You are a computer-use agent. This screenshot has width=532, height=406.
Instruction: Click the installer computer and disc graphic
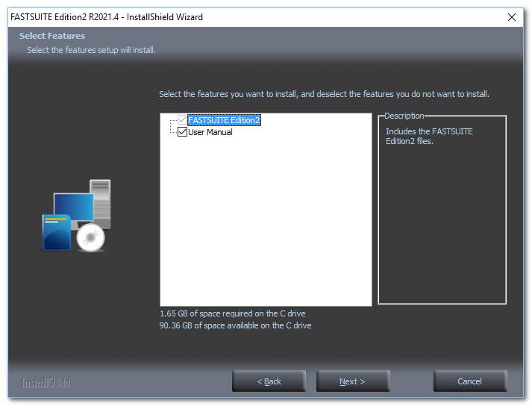(x=76, y=216)
